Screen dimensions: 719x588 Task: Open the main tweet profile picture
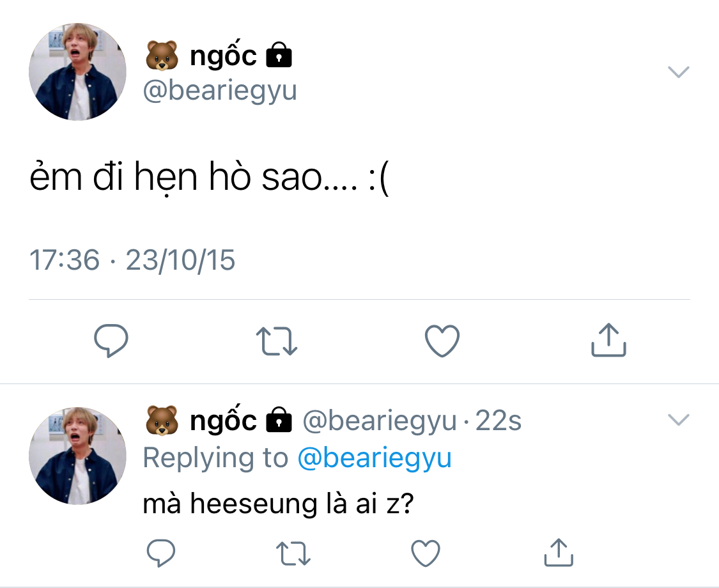pyautogui.click(x=77, y=72)
